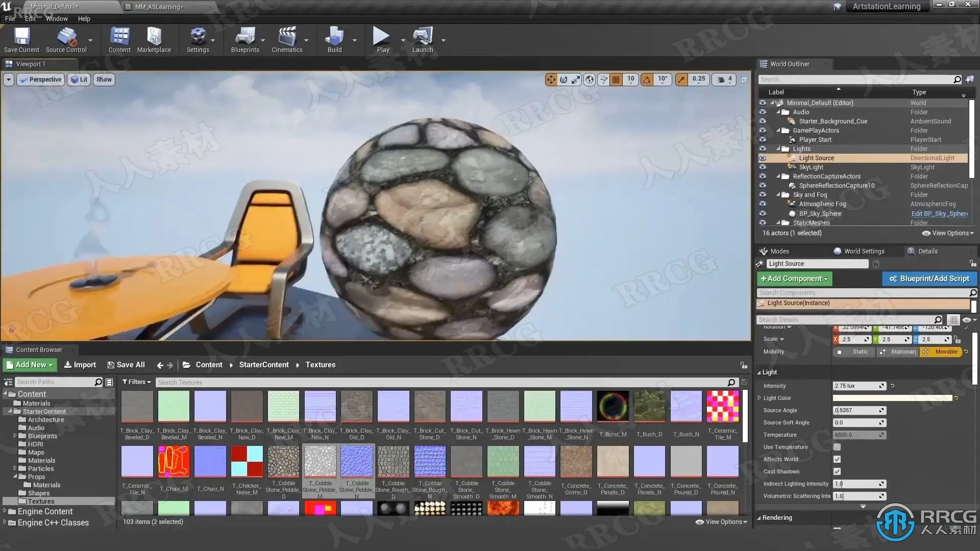Click the Import button in the Content Browser

tap(80, 365)
